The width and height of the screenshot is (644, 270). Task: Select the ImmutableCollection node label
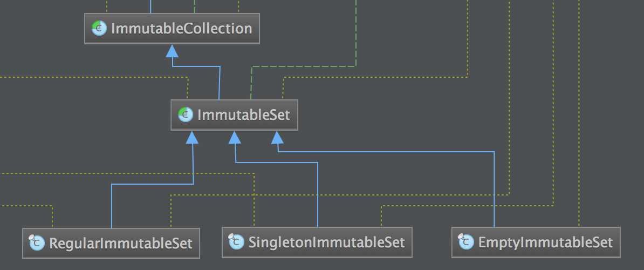(x=182, y=29)
